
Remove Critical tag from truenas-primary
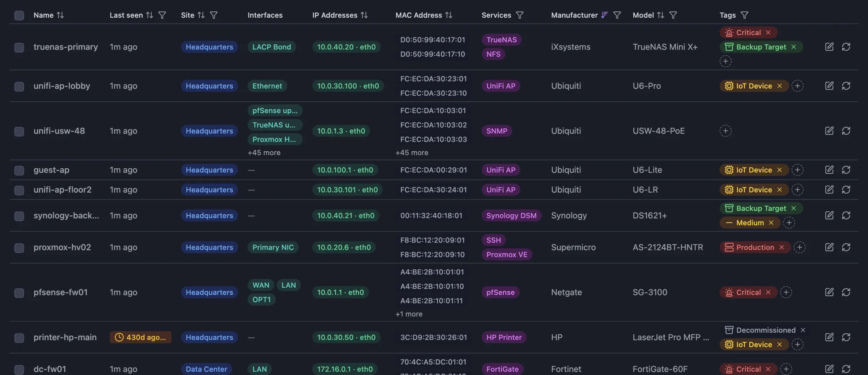click(x=768, y=33)
